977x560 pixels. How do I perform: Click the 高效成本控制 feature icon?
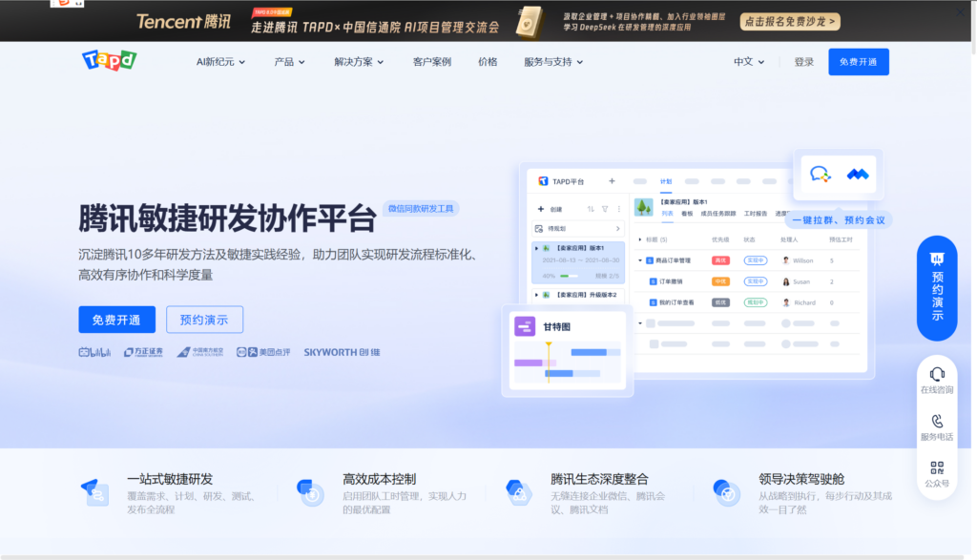click(x=310, y=492)
